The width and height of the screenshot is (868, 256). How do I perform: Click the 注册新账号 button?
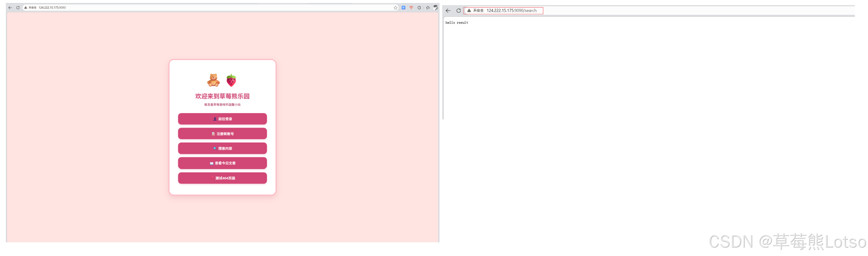(x=222, y=134)
